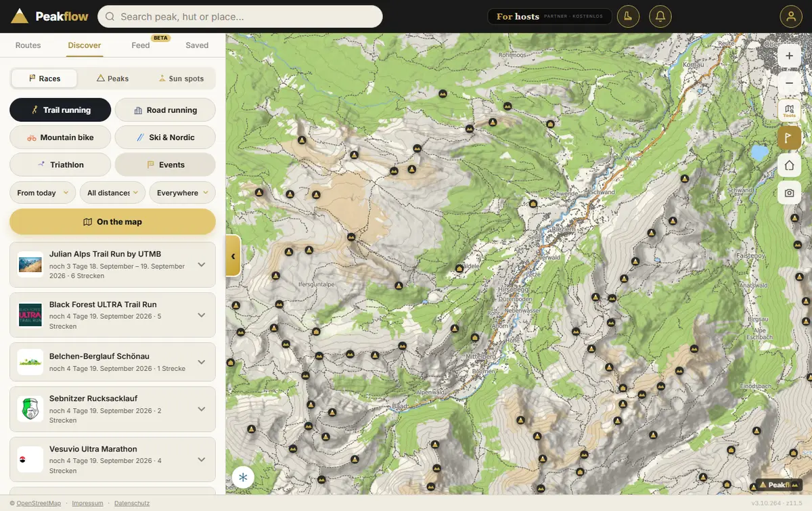This screenshot has height=511, width=812.
Task: Open the For hosts partner button
Action: tap(549, 17)
